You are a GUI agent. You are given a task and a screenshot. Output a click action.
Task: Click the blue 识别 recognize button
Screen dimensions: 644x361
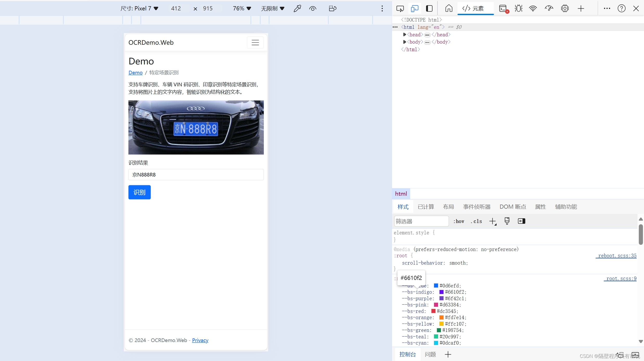coord(139,192)
